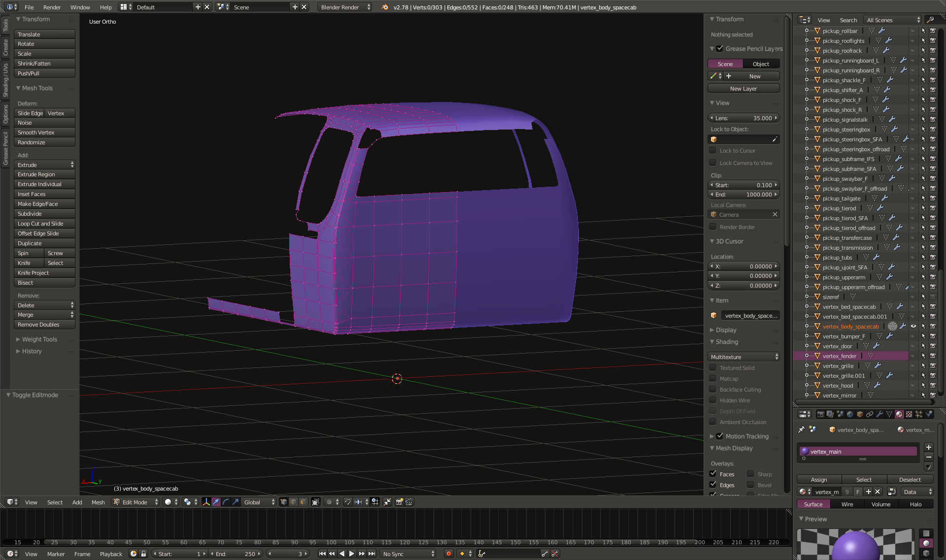Open the Mesh menu in the 3D view header

coord(98,502)
